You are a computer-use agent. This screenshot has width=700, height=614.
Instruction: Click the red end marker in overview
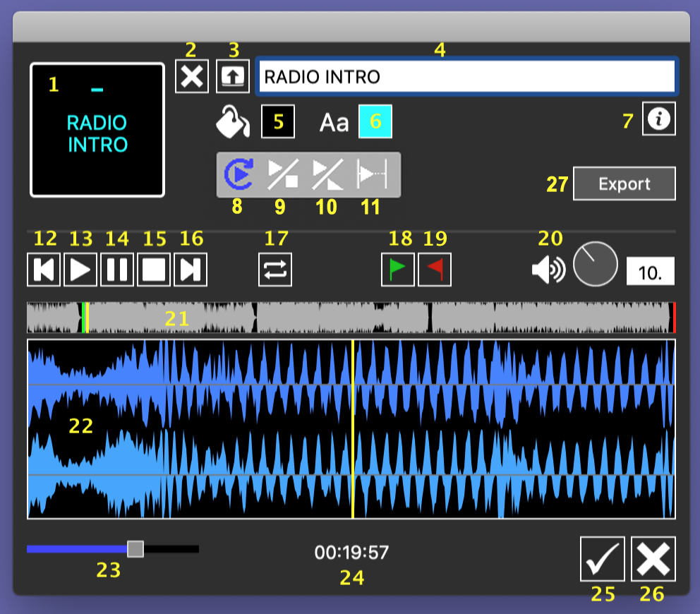(x=674, y=318)
